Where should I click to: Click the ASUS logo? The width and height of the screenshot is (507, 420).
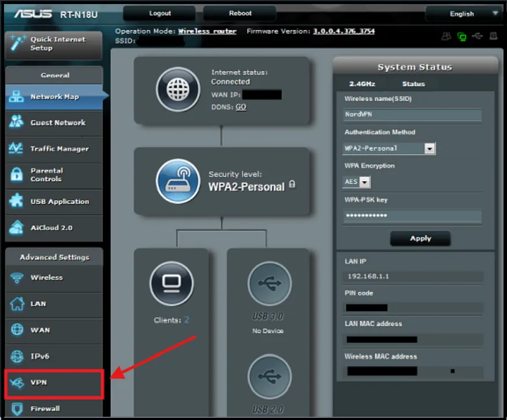(33, 14)
